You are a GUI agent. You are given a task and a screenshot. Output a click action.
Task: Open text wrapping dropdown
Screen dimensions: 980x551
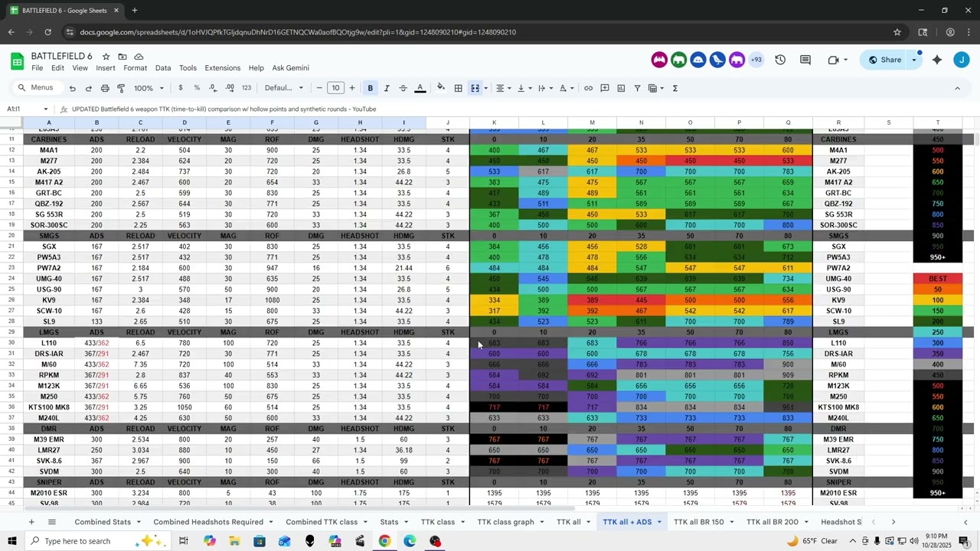[x=545, y=88]
